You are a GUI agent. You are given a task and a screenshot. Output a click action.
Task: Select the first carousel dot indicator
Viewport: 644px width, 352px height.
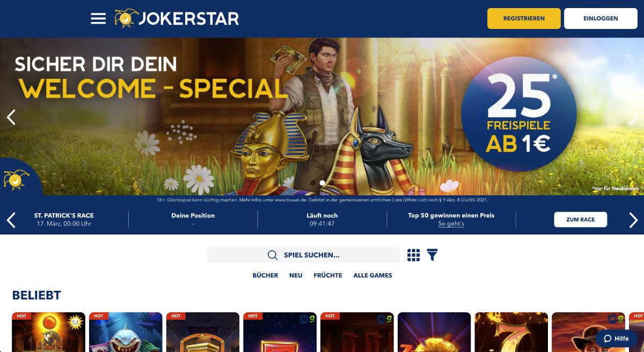tap(313, 183)
